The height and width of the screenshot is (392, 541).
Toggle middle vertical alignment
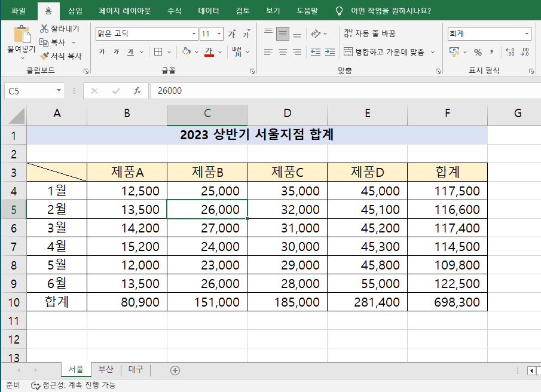tap(283, 34)
